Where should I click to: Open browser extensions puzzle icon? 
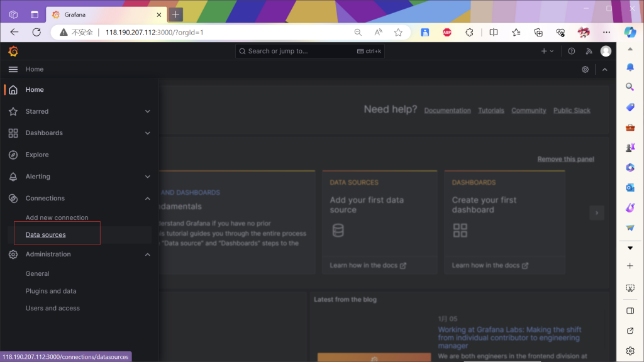(x=469, y=33)
